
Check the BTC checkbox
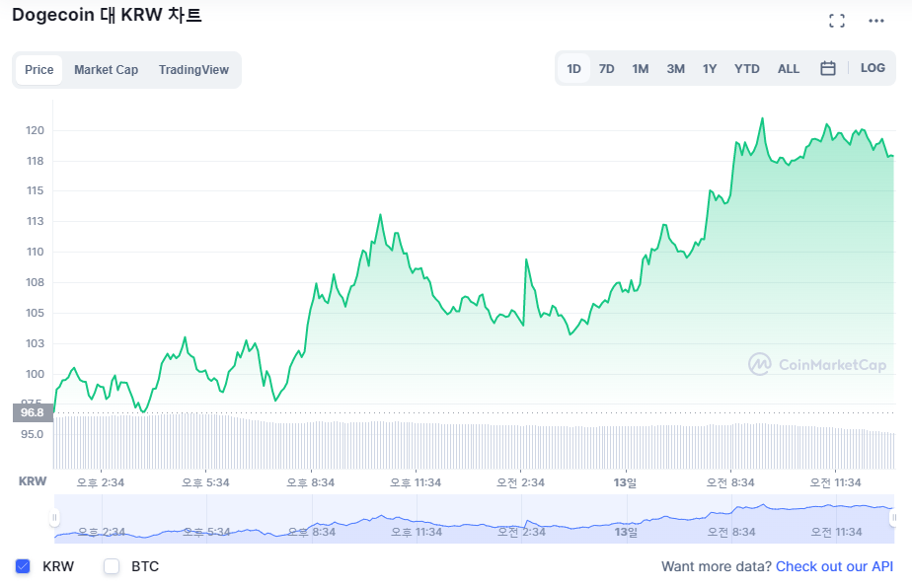point(112,566)
